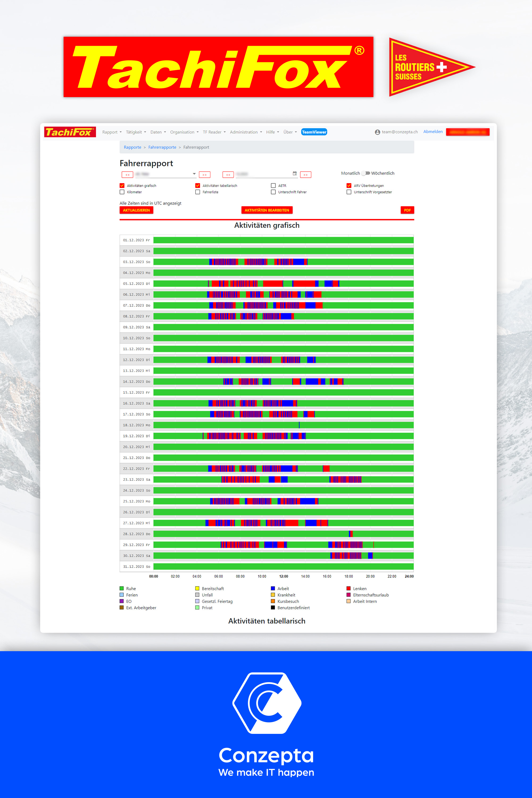Viewport: 532px width, 798px height.
Task: Click the 18.12.2023 Mo activity bar
Action: [x=283, y=425]
